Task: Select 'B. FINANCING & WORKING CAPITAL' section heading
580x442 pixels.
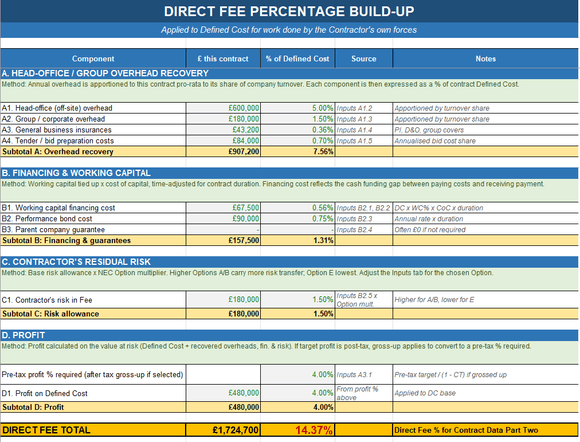Action: pyautogui.click(x=289, y=173)
